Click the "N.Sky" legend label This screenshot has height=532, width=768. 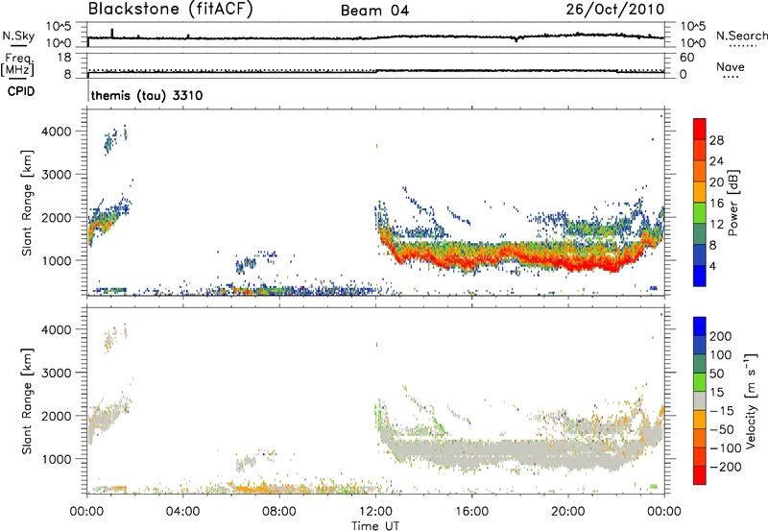tap(18, 36)
